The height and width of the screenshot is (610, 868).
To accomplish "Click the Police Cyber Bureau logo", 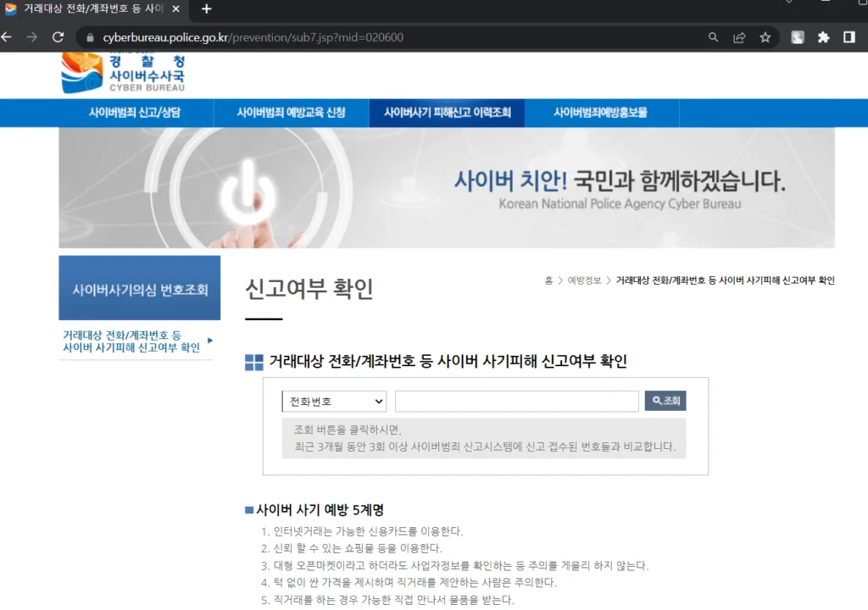I will point(123,73).
